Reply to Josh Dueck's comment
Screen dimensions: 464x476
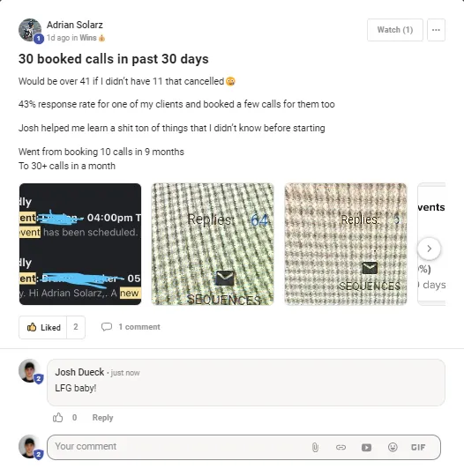coord(102,418)
